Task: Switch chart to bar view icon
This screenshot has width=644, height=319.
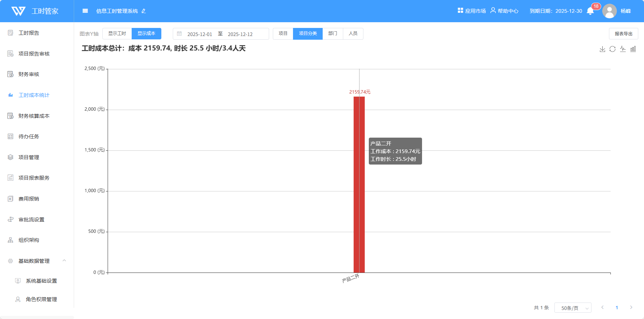Action: [633, 49]
